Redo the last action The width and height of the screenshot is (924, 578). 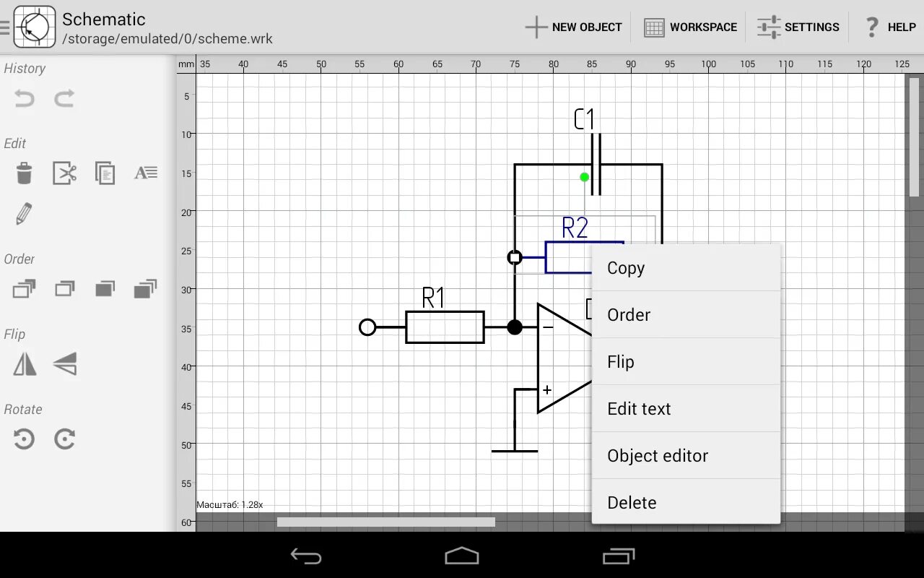[x=64, y=98]
